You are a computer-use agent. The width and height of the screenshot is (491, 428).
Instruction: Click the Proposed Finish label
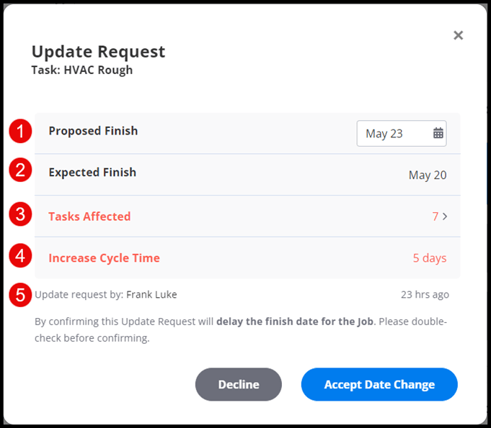[93, 131]
